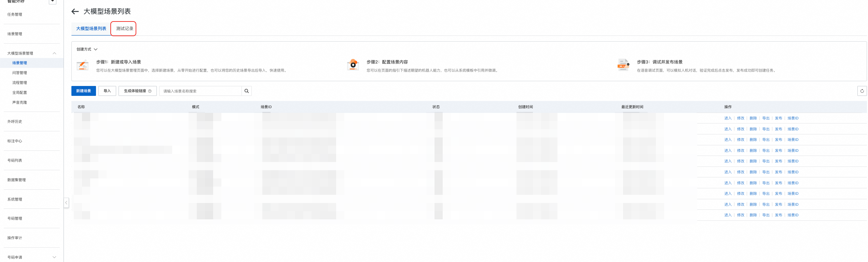Click 修改 in the first table row
868x262 pixels.
tap(741, 118)
